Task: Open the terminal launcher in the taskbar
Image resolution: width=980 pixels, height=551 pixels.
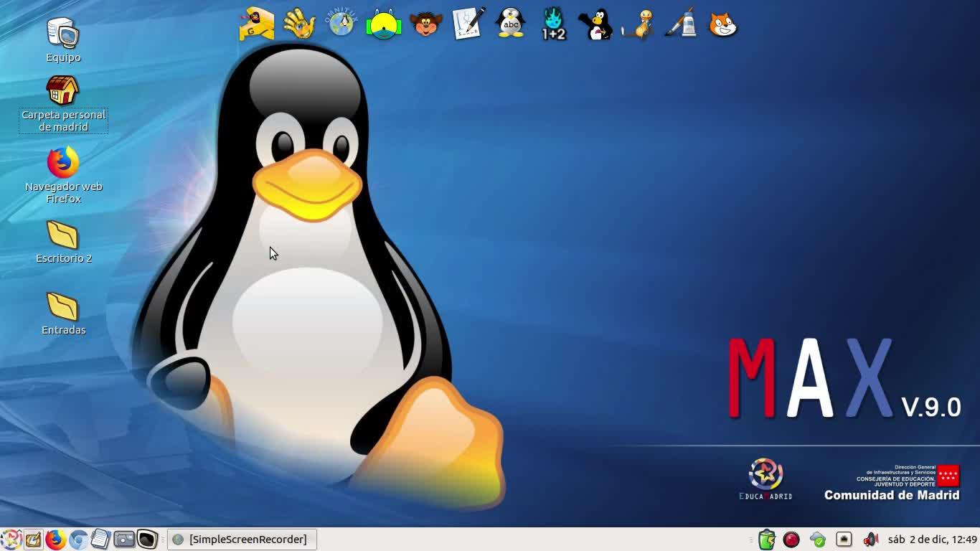Action: point(147,539)
